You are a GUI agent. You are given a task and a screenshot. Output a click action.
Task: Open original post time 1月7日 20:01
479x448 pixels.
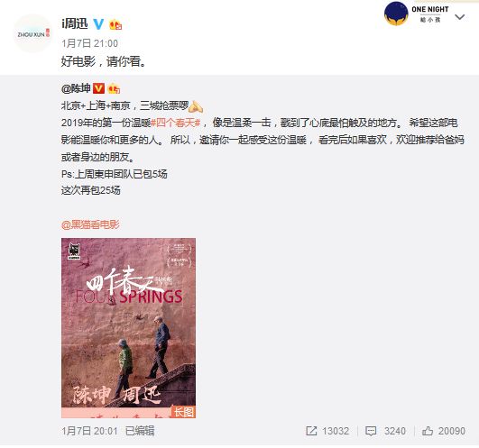tap(89, 431)
